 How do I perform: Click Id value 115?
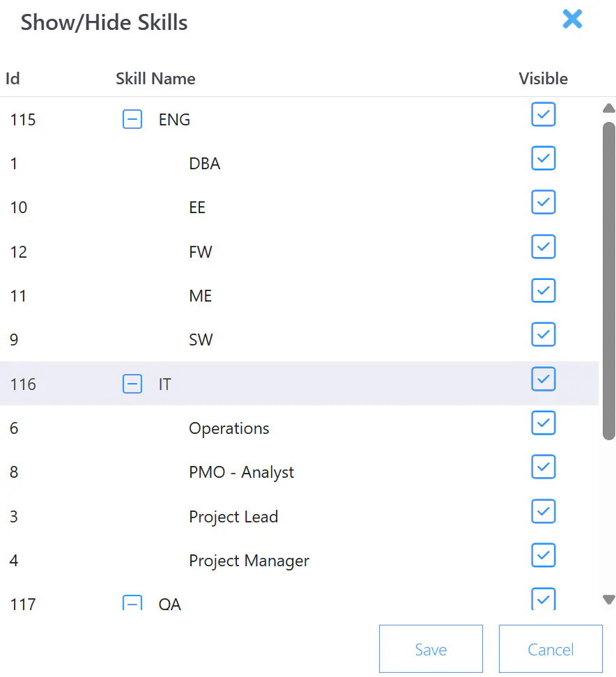point(23,120)
